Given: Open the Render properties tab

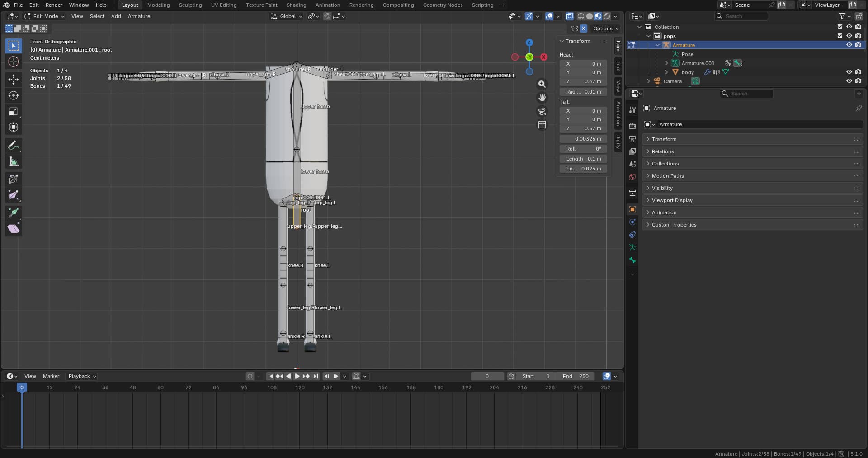Looking at the screenshot, I should point(632,126).
